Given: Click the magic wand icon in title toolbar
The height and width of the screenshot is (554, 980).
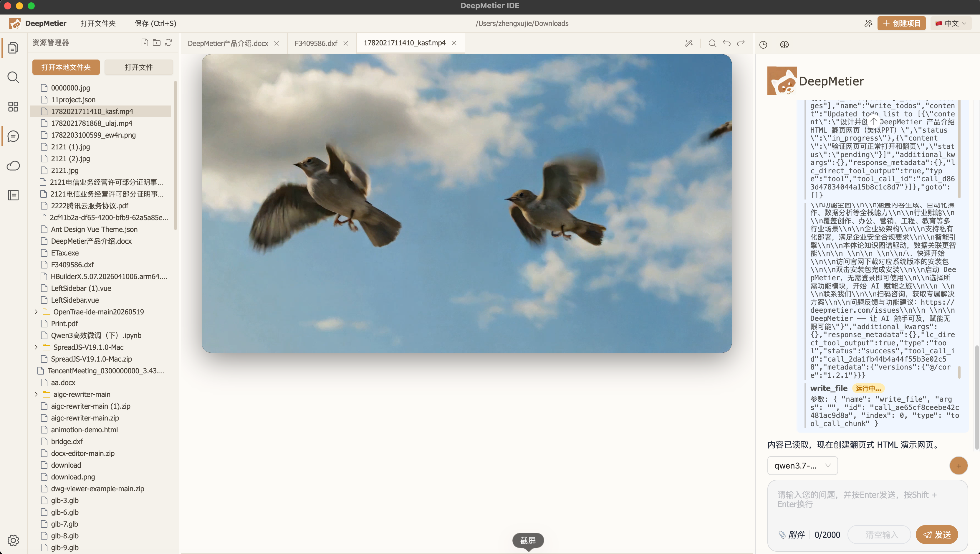Looking at the screenshot, I should (868, 24).
